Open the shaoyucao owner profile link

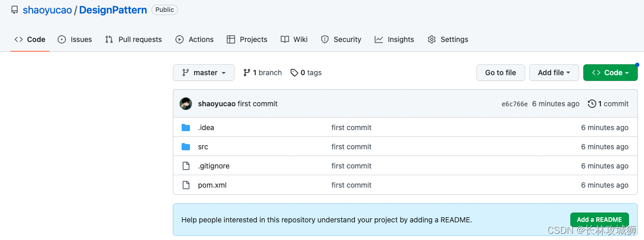(x=47, y=10)
